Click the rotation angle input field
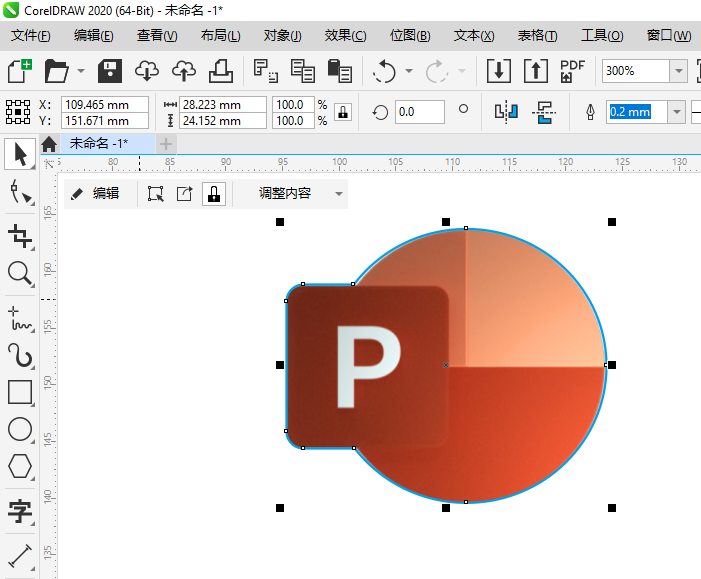Viewport: 701px width, 579px height. pos(419,112)
